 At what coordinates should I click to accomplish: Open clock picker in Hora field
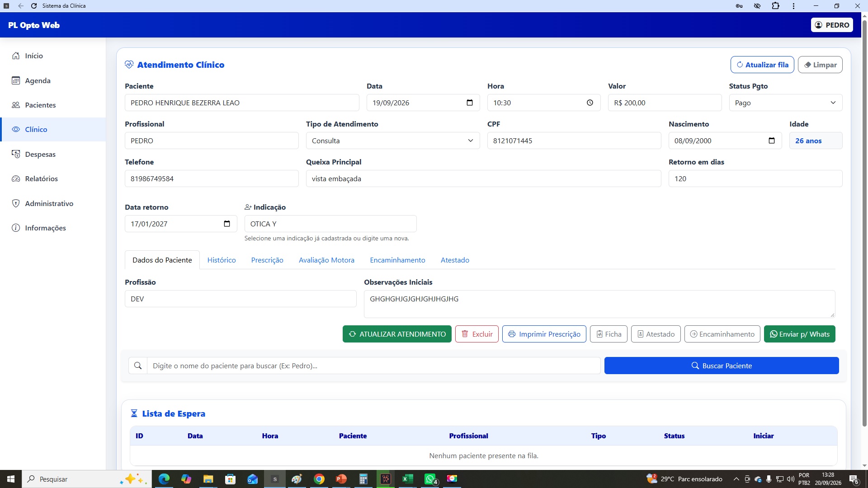590,103
